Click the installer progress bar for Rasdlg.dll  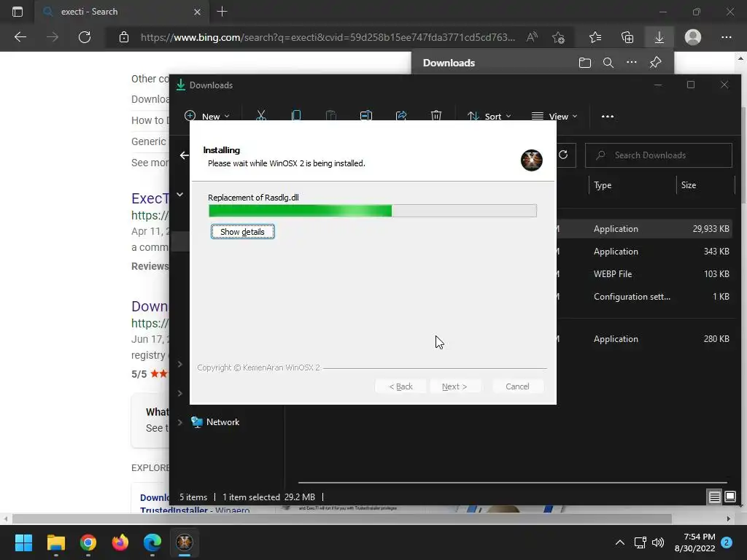373,211
